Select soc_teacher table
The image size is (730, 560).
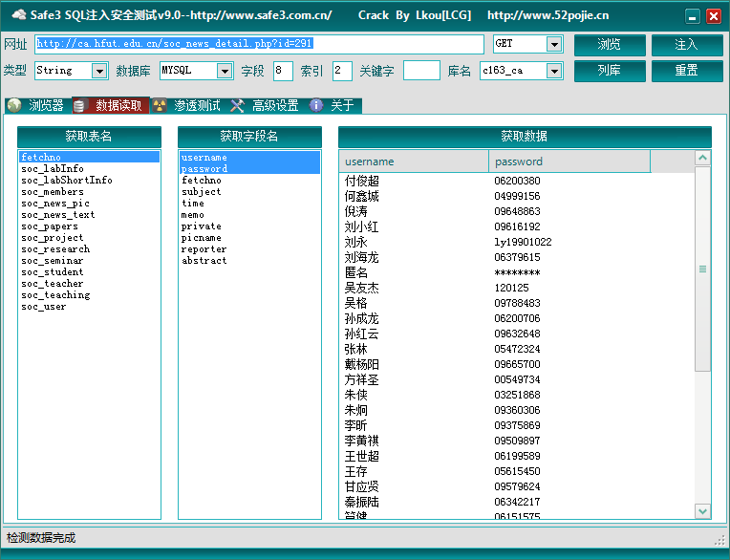point(89,284)
